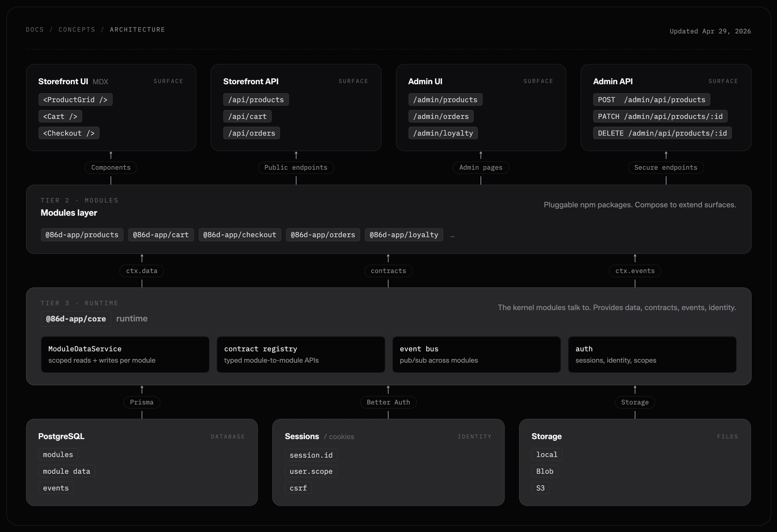Click the Storage card heading
Screen dimensions: 777x532
[x=547, y=436]
